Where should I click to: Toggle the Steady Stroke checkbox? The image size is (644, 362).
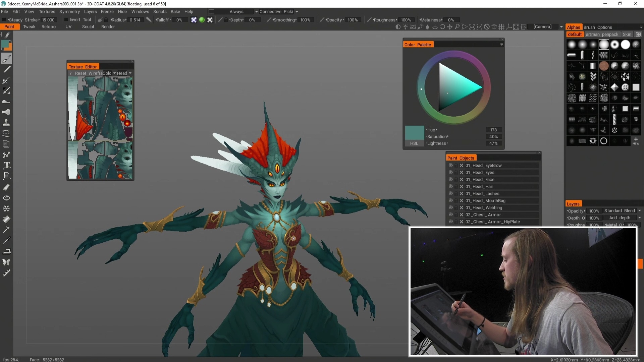pyautogui.click(x=4, y=20)
